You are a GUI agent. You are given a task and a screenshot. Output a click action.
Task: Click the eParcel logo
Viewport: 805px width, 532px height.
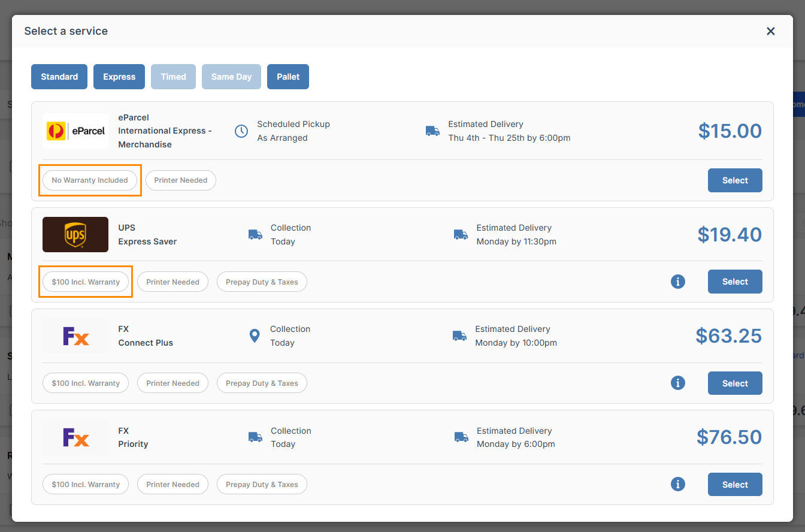point(75,131)
